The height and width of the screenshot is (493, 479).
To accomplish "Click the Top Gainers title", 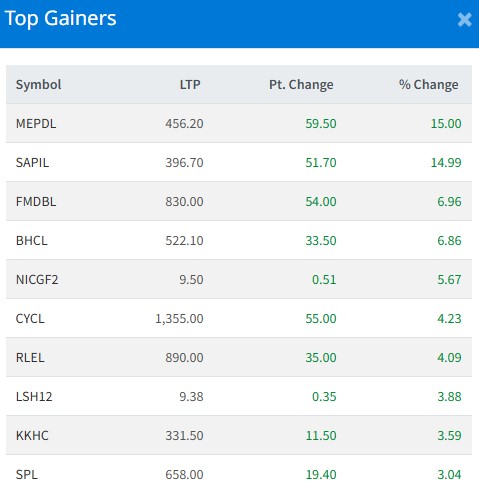I will pyautogui.click(x=61, y=18).
